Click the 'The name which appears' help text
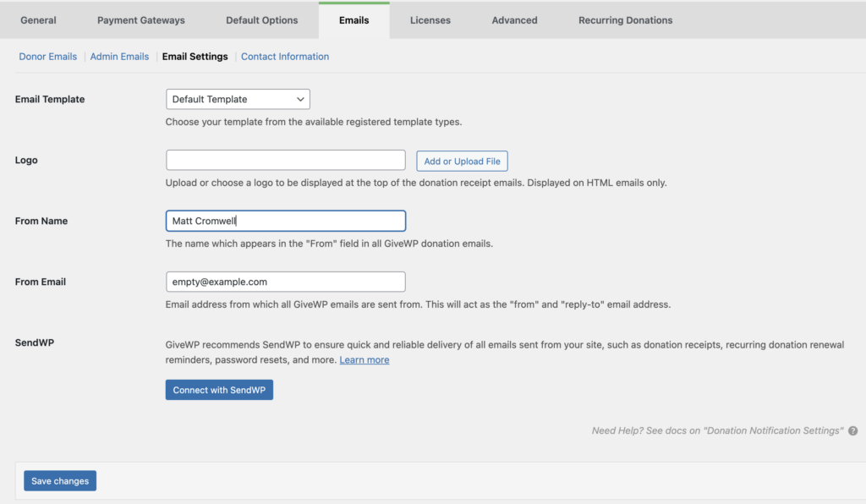866x504 pixels. [329, 244]
